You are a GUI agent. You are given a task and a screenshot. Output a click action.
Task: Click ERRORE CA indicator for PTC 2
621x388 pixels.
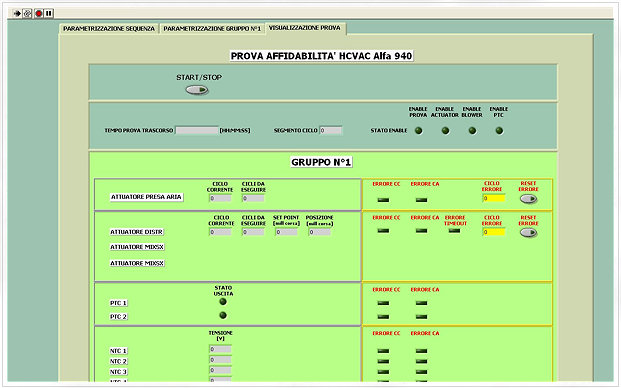[x=421, y=317]
